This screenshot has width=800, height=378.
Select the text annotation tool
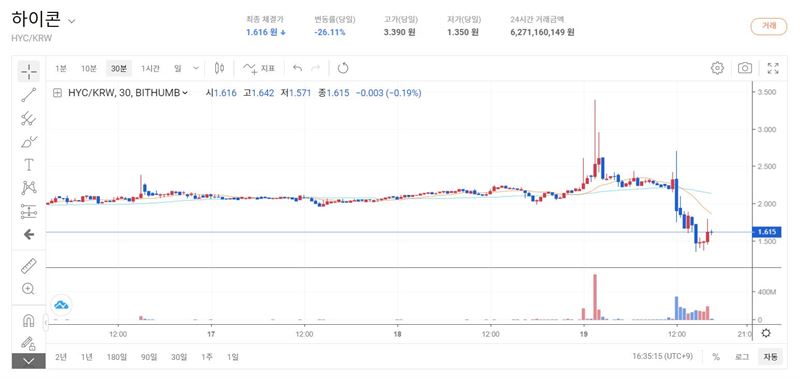29,165
